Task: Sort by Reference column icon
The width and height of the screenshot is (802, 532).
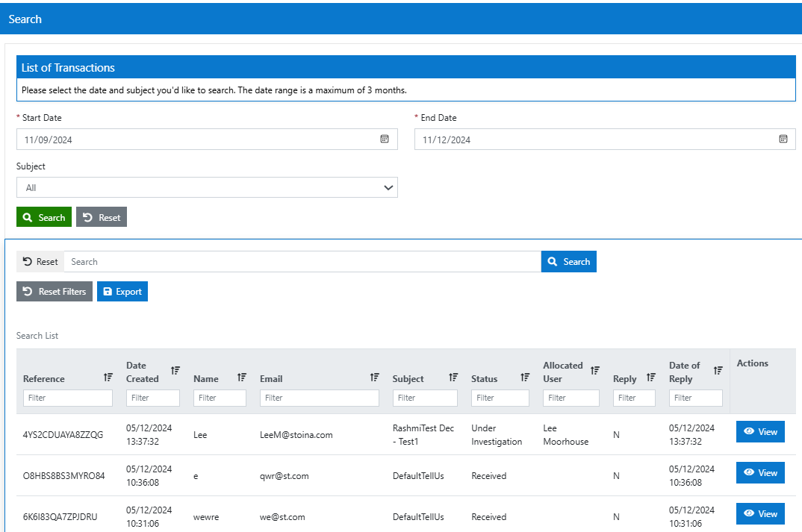Action: 108,377
